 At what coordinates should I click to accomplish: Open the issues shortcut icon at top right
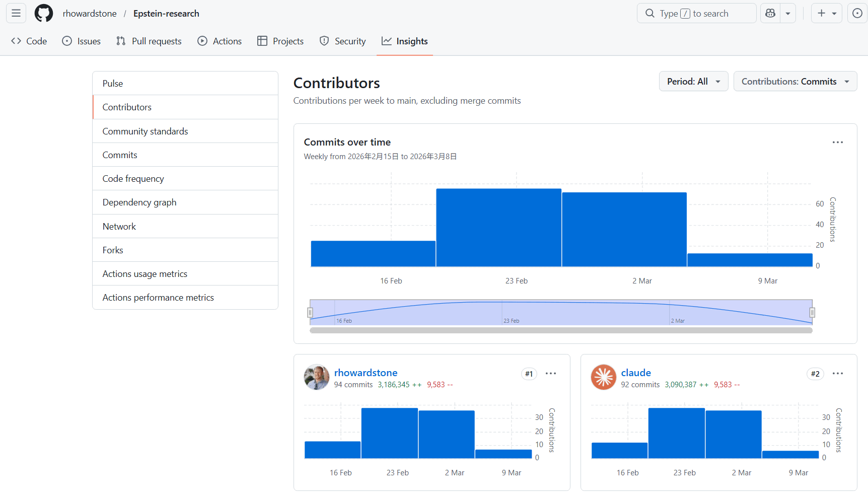[857, 13]
